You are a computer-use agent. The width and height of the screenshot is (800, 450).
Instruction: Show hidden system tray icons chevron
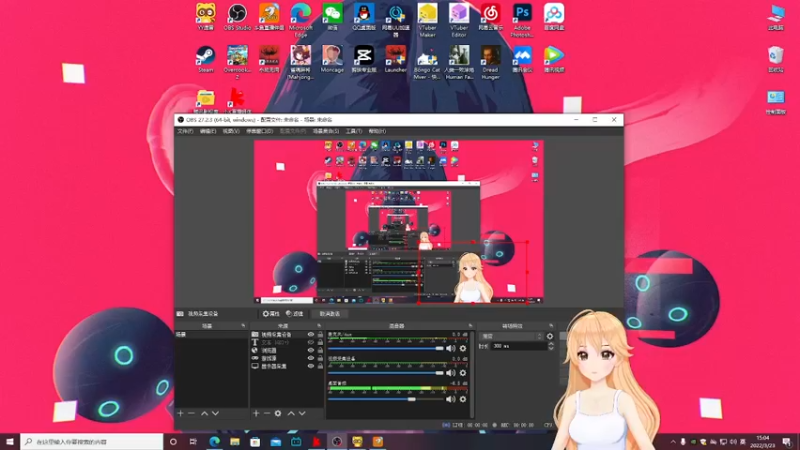[672, 441]
